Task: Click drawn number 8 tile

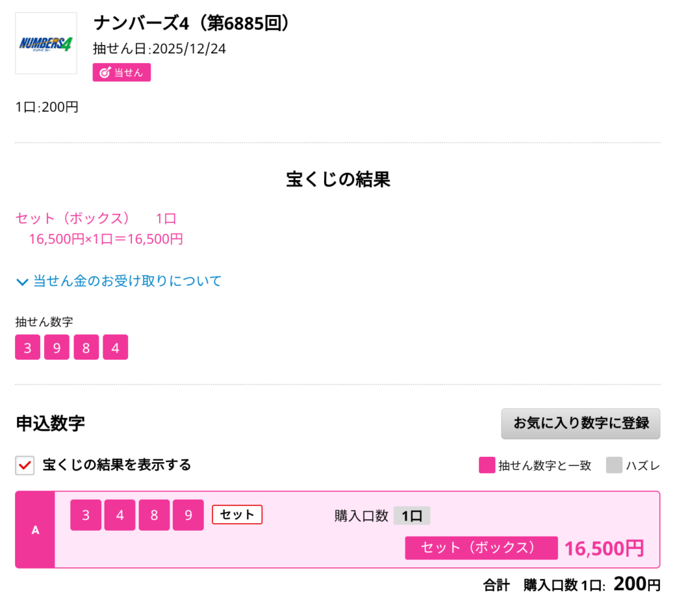Action: 86,347
